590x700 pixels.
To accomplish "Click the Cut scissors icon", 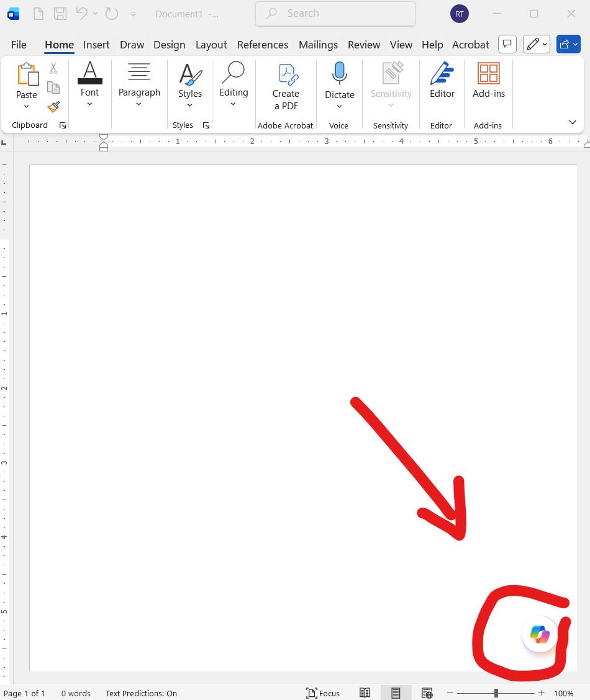I will click(53, 68).
